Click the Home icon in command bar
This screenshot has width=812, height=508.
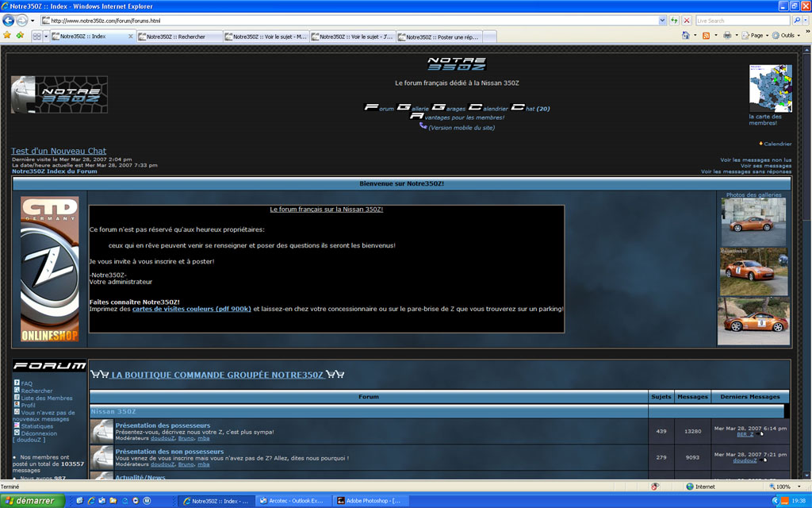pos(685,36)
